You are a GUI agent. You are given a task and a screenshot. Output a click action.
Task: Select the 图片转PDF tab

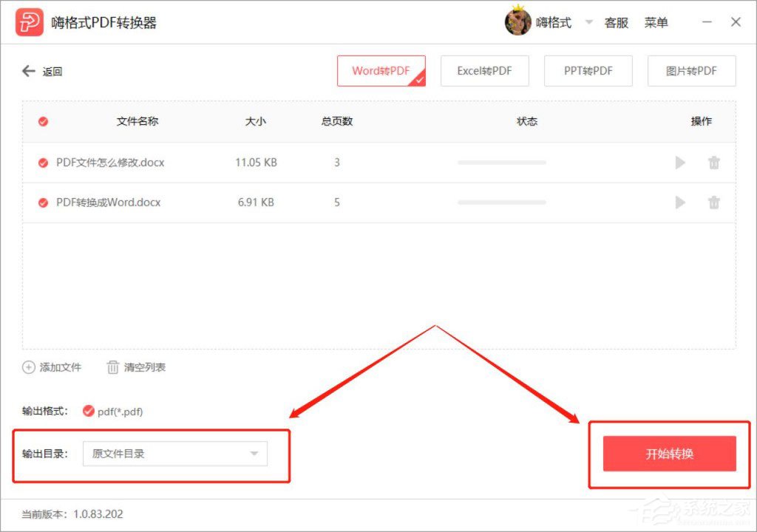pos(691,71)
